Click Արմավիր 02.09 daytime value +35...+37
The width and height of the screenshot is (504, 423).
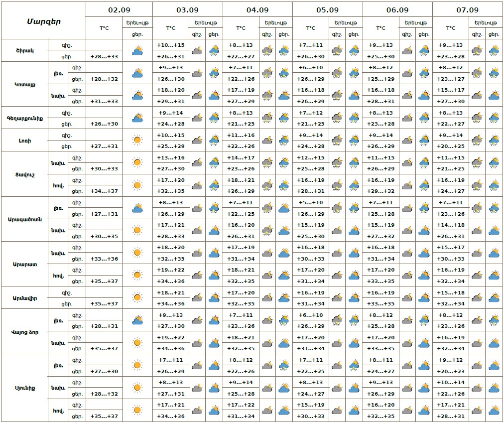pyautogui.click(x=104, y=303)
